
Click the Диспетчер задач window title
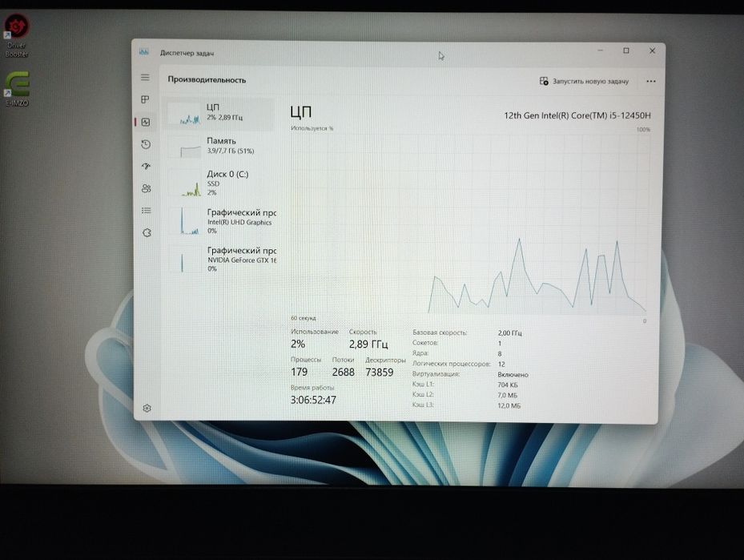click(187, 53)
